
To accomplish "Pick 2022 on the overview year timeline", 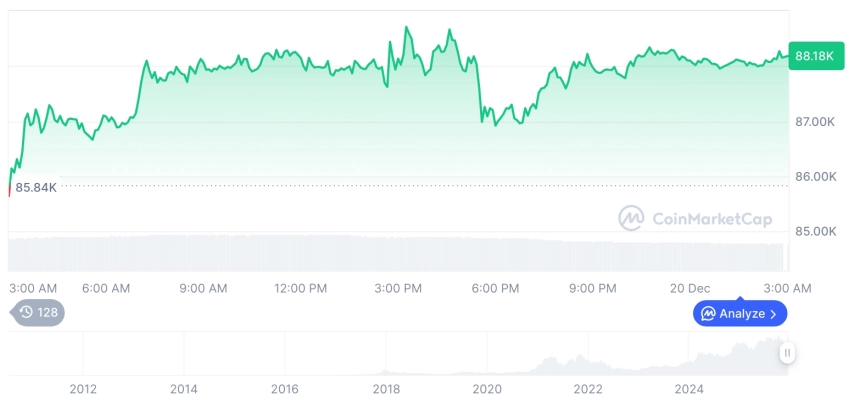I will 588,389.
